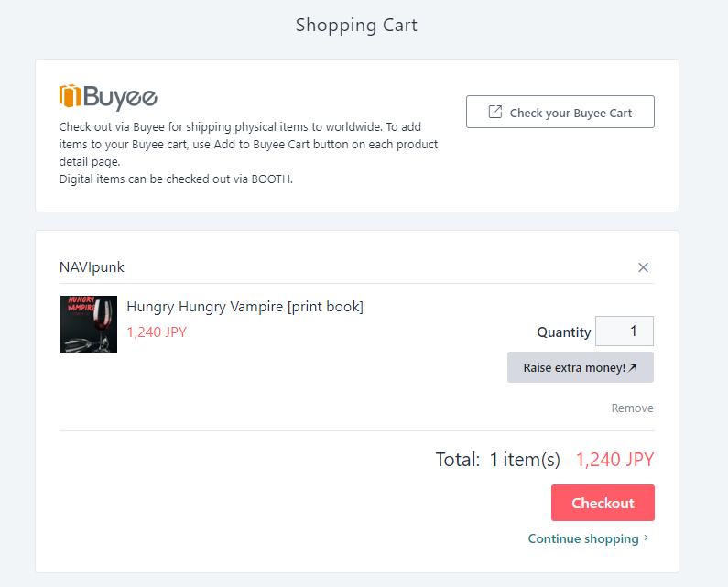
Task: Click the Buyee shipping description paragraph
Action: tap(248, 153)
